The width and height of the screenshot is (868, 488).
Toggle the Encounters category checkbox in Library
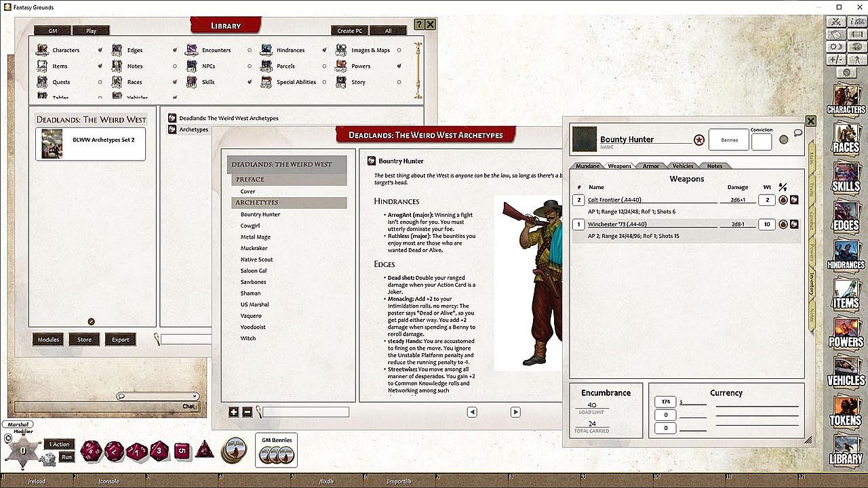[x=250, y=50]
